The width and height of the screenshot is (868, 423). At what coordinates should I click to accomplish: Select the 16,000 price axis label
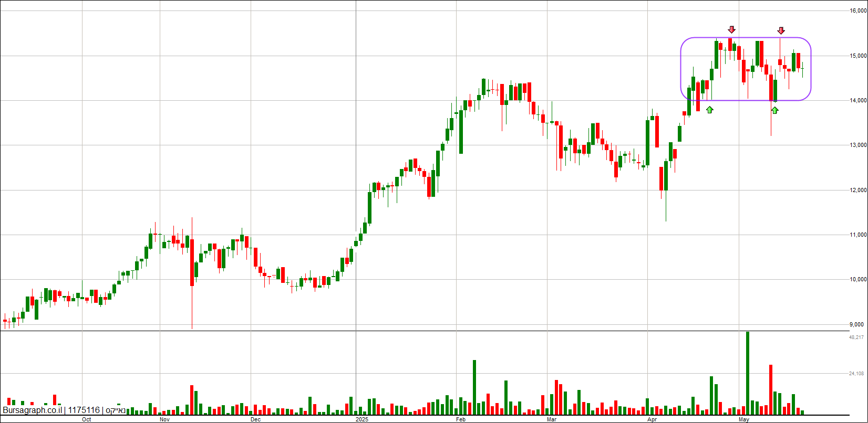(857, 10)
